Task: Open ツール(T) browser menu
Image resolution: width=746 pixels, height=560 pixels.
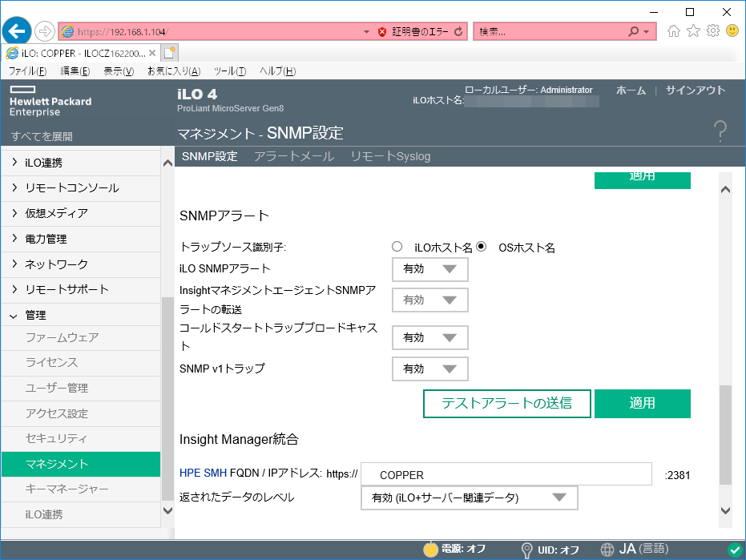Action: tap(230, 71)
